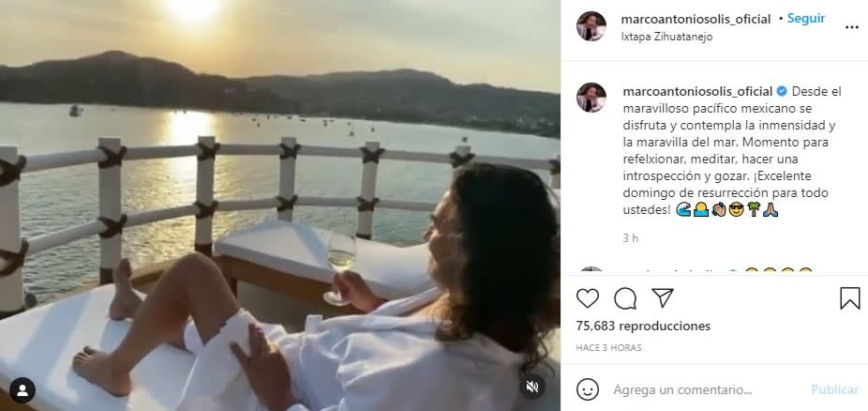The width and height of the screenshot is (868, 411).
Task: Open emoji picker in comment box
Action: coord(588,389)
